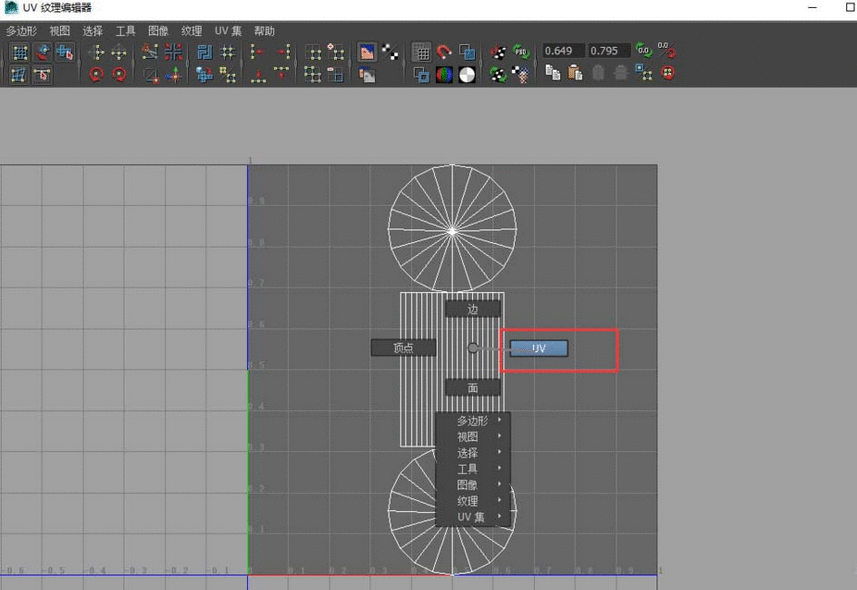Toggle the checkered tiles display

390,53
